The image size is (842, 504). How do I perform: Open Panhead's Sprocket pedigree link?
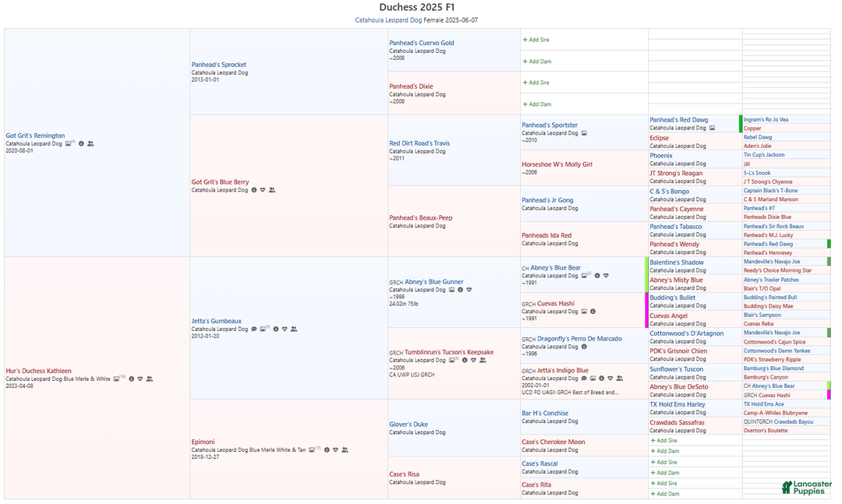click(218, 65)
